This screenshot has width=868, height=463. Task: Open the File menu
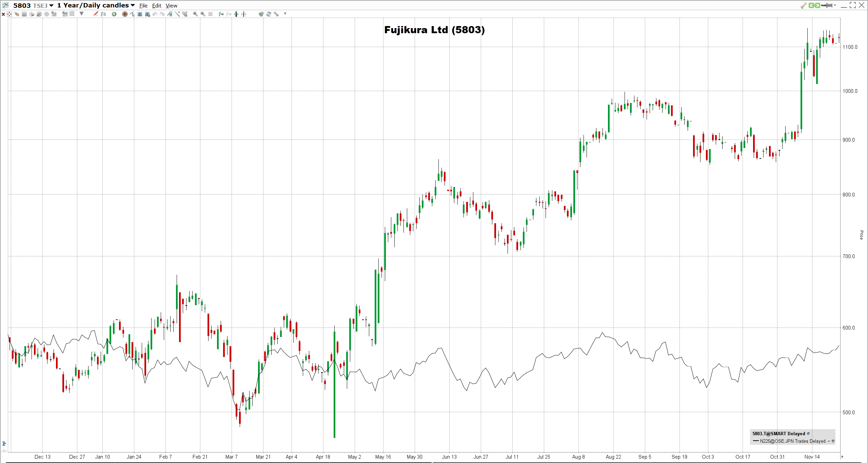(143, 5)
